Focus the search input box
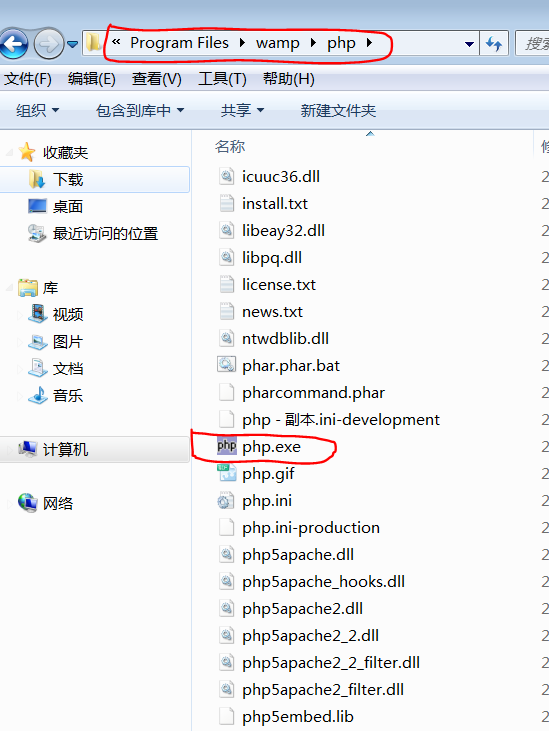Image resolution: width=549 pixels, height=731 pixels. tap(532, 44)
